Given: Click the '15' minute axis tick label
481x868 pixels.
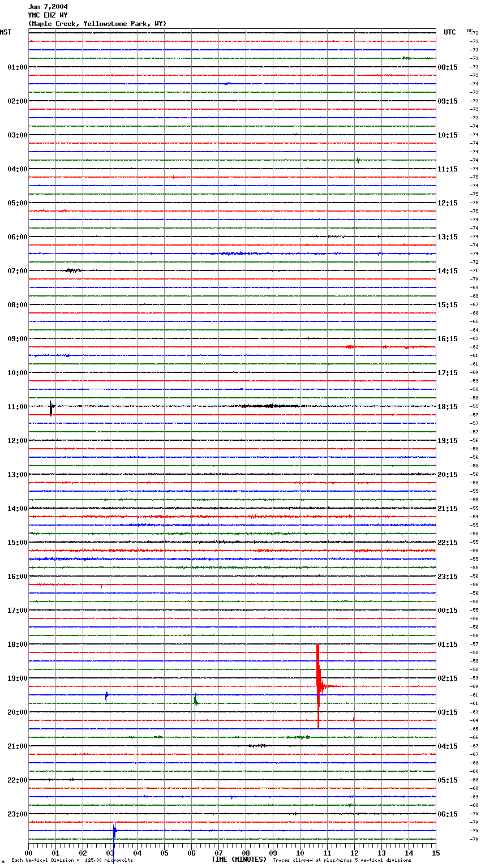Looking at the screenshot, I should point(436,853).
